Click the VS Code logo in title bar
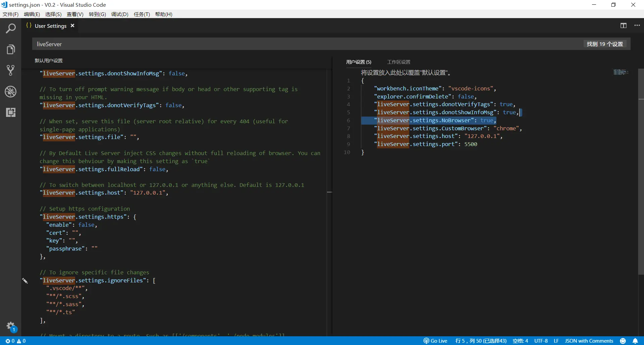This screenshot has width=644, height=345. click(x=4, y=5)
